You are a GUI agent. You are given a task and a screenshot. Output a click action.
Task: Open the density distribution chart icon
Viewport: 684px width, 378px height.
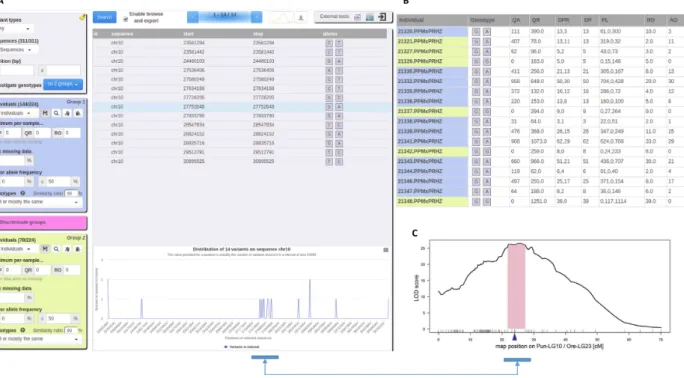click(x=281, y=17)
